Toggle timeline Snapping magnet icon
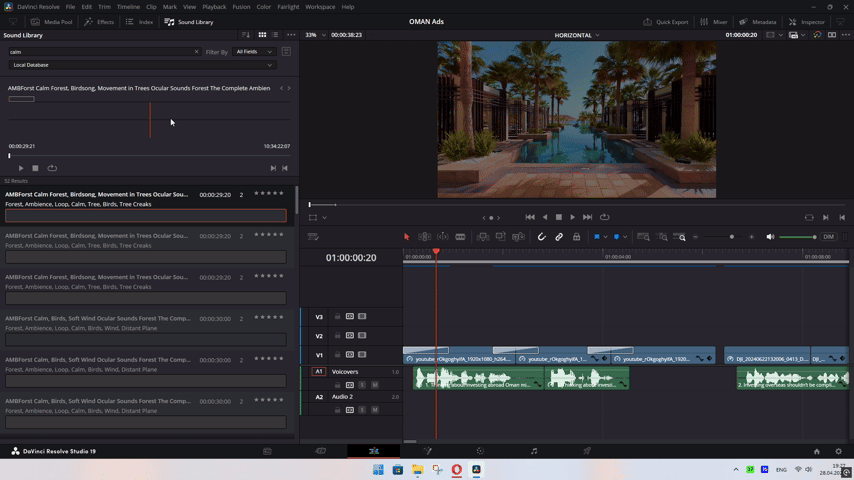854x480 pixels. point(541,237)
